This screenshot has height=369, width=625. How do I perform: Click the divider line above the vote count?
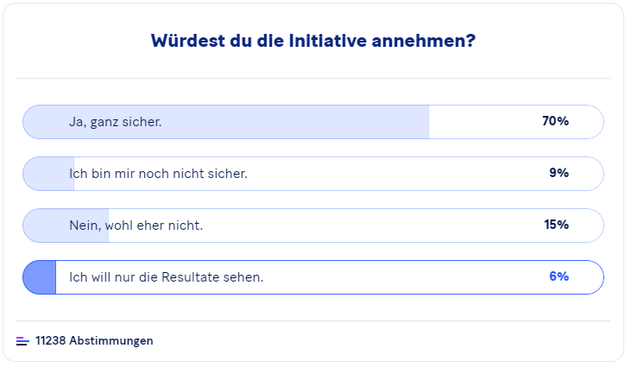click(x=313, y=321)
